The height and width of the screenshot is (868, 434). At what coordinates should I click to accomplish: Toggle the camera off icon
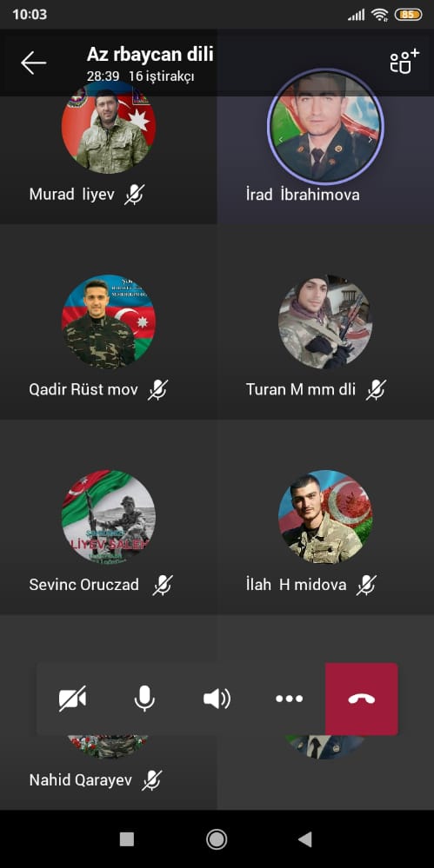[x=72, y=698]
